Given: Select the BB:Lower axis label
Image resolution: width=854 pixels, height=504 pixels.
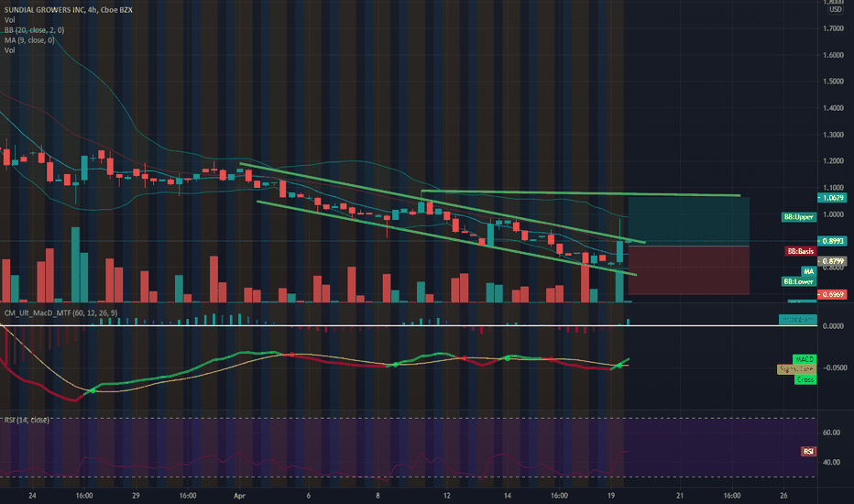Looking at the screenshot, I should click(x=798, y=281).
